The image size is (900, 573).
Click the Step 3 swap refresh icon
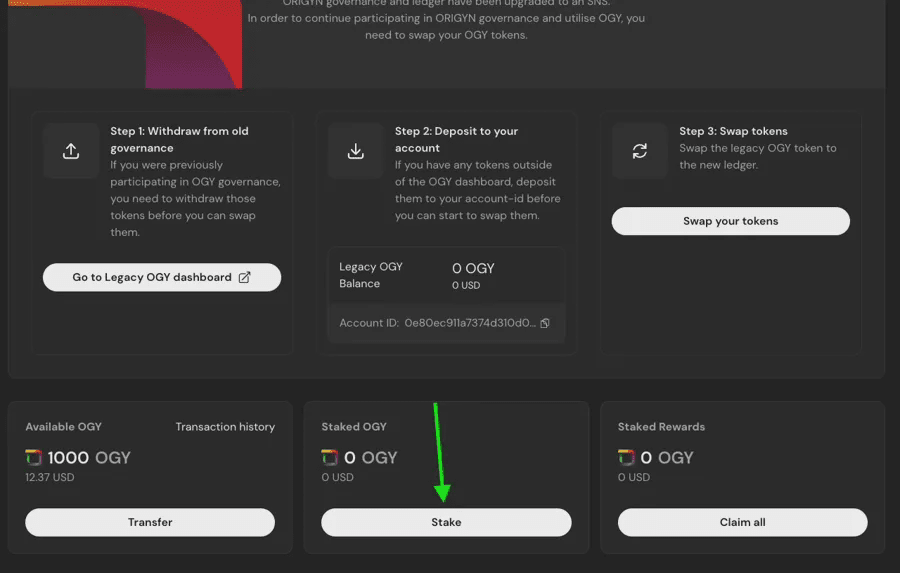click(x=639, y=151)
